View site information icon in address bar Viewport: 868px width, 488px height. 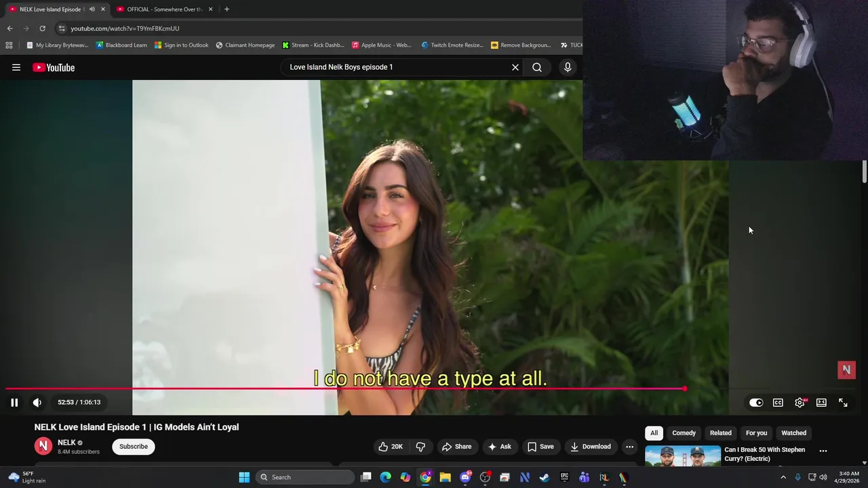62,28
